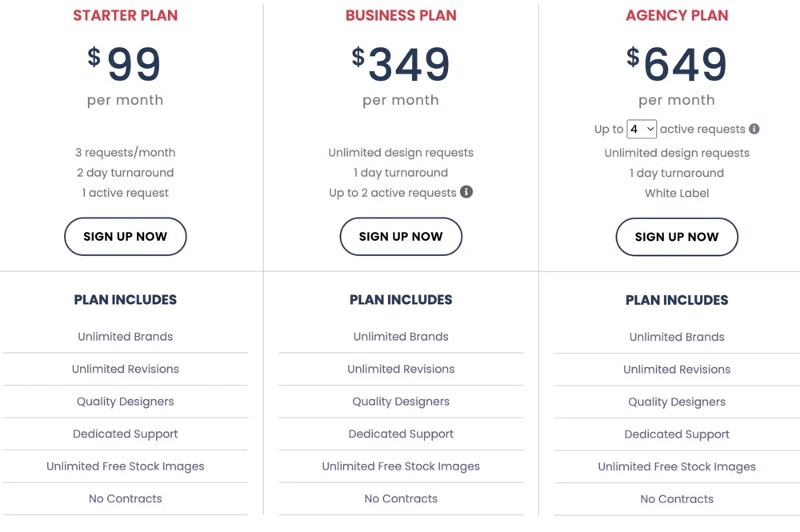Click Unlimited Free Stock Images under Starter
Image resolution: width=800 pixels, height=532 pixels.
[126, 466]
